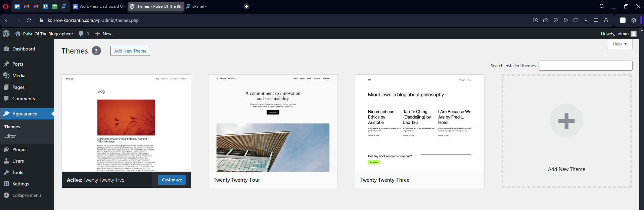Viewport: 644px width, 210px height.
Task: Click the heart bookmark icon in address bar
Action: point(576,20)
